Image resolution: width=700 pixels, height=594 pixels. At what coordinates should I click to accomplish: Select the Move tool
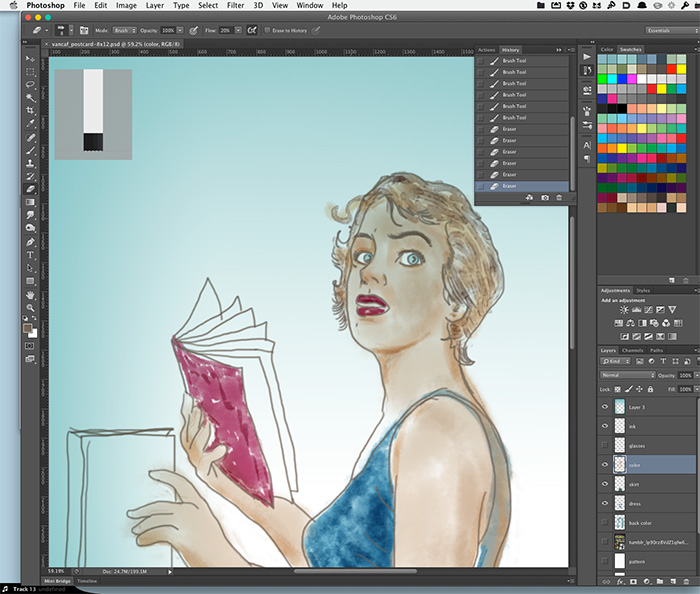[30, 59]
